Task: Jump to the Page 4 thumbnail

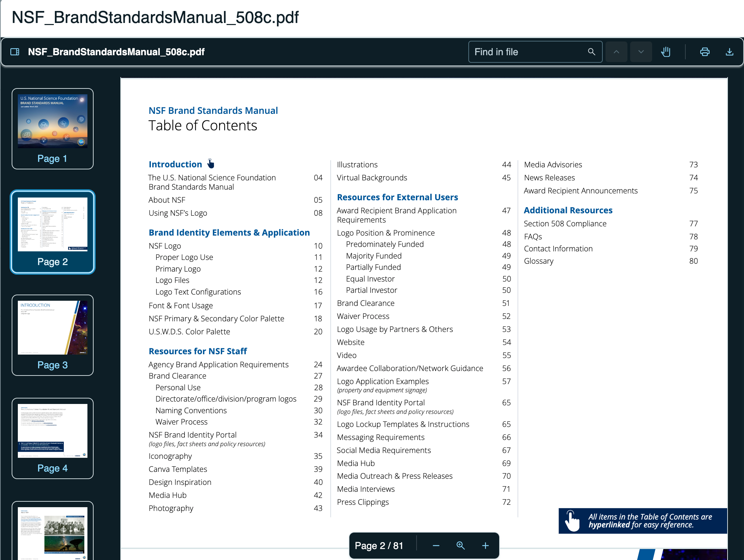Action: pos(52,438)
